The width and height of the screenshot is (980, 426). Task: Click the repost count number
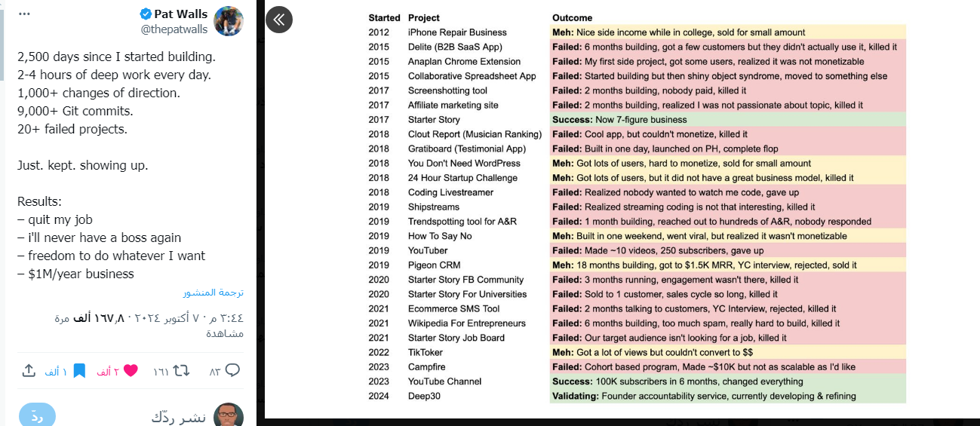161,371
